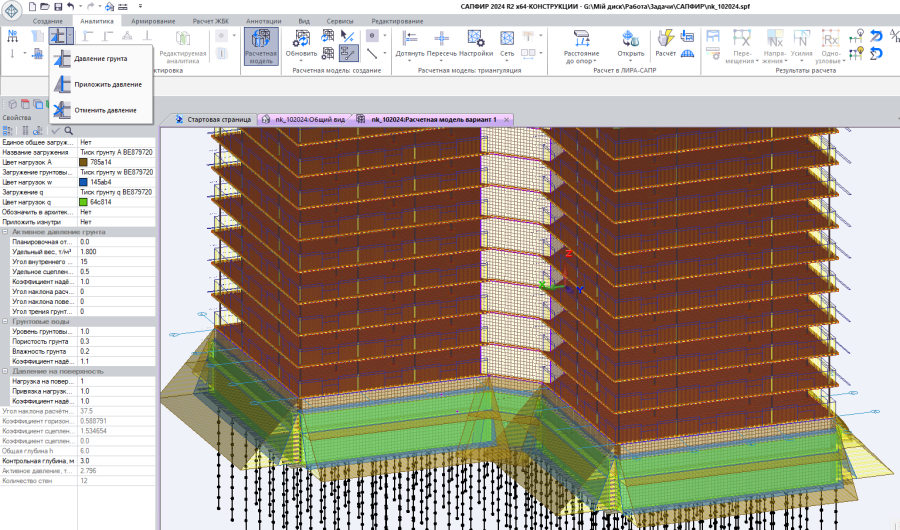900x530 pixels.
Task: Click the Обновить model icon
Action: coord(302,40)
